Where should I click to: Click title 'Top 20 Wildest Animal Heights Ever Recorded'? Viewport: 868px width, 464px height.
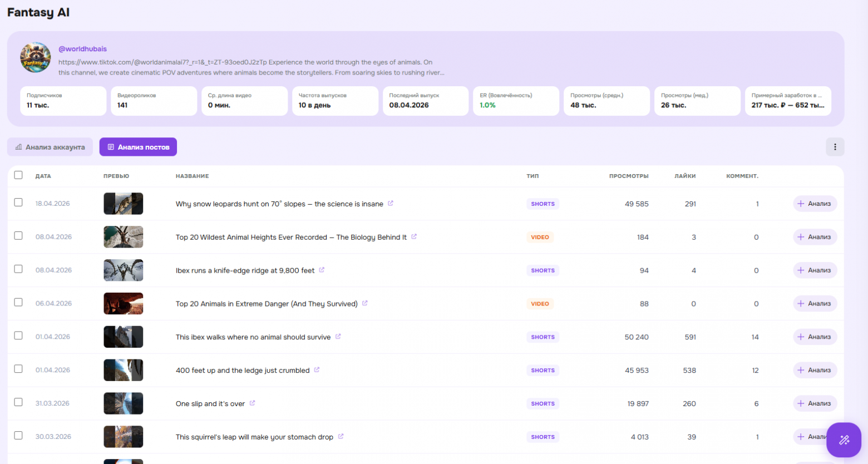click(291, 238)
